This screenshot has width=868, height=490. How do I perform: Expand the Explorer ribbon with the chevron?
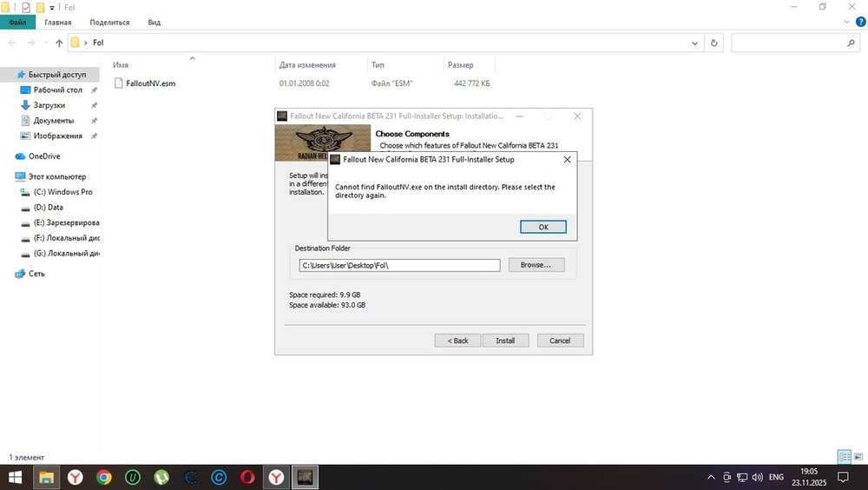(846, 23)
